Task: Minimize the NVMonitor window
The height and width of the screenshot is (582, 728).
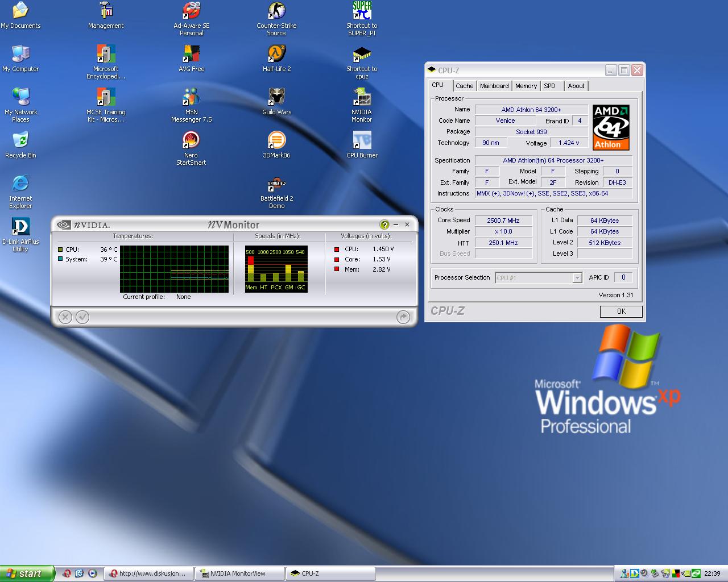Action: click(396, 225)
